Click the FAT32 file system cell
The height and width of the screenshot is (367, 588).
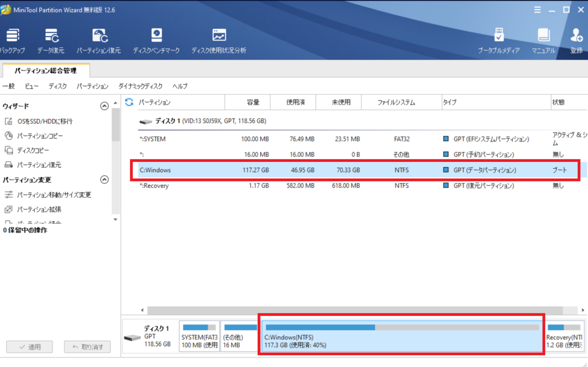coord(402,139)
